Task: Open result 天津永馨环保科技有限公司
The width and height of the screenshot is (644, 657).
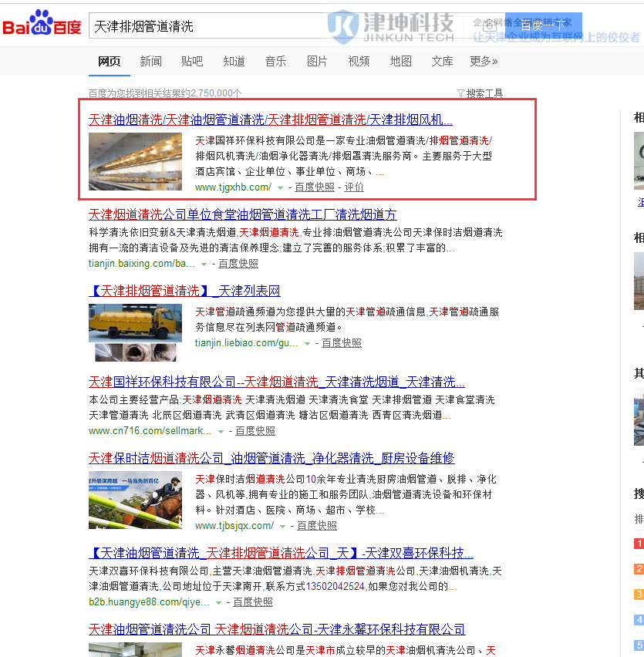Action: pyautogui.click(x=277, y=629)
